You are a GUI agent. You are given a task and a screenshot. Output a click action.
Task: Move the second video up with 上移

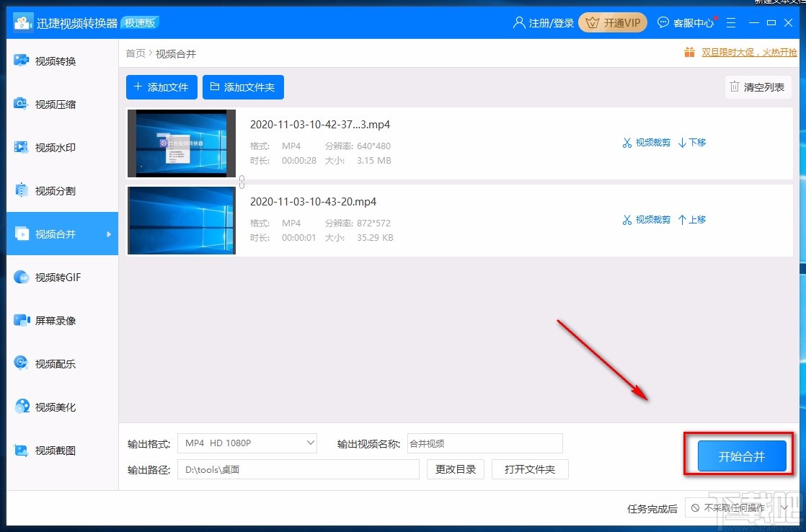click(691, 219)
